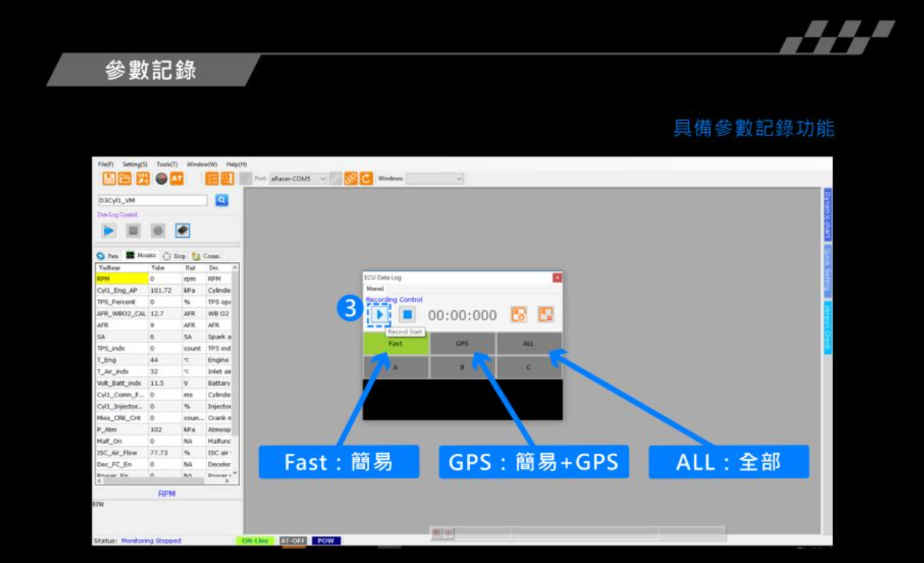Viewport: 924px width, 563px height.
Task: Click the Save icon in the toolbar
Action: tap(109, 178)
